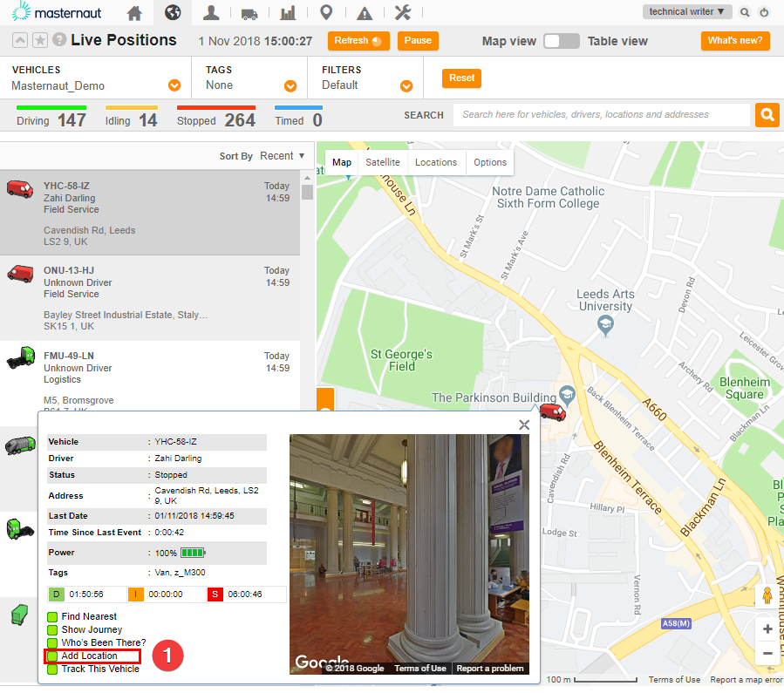This screenshot has height=693, width=784.
Task: Click the search vehicles and drivers field
Action: [x=602, y=115]
